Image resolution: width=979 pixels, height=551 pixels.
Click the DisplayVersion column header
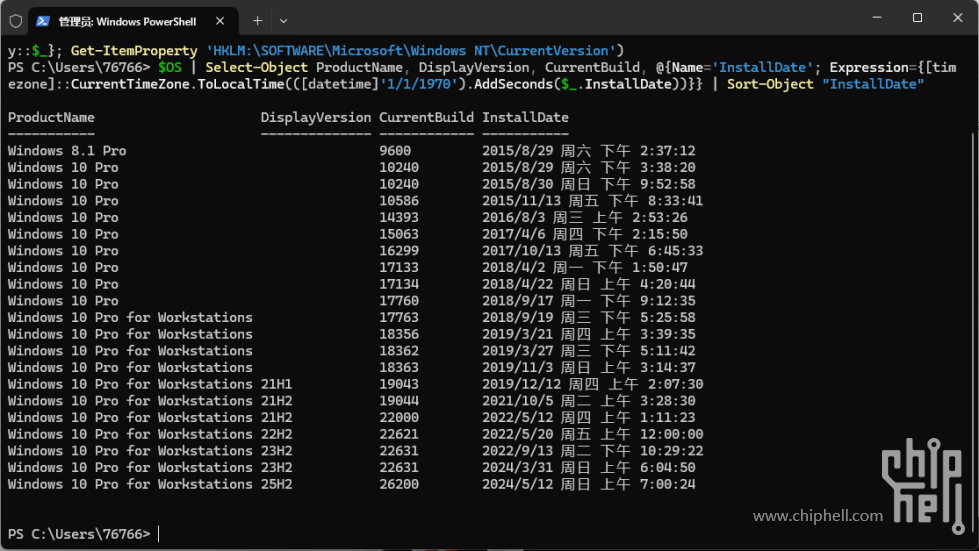[x=316, y=117]
